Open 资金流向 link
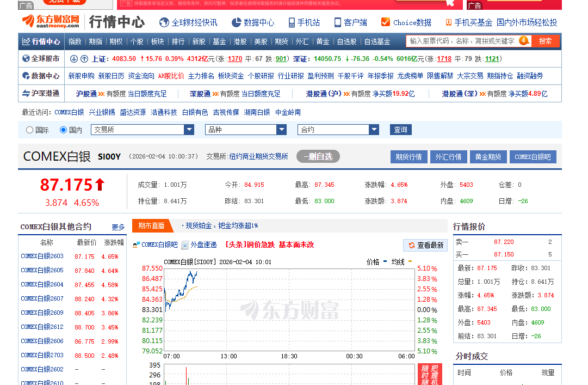588x385 pixels. pos(141,76)
